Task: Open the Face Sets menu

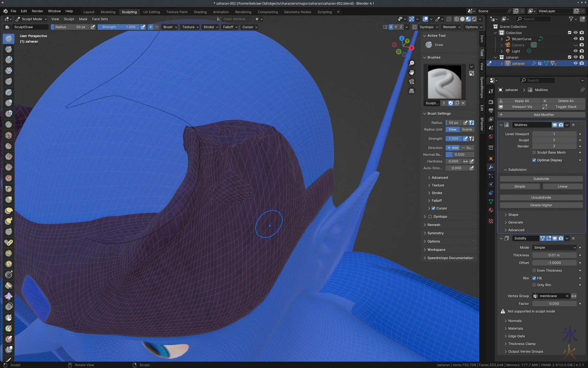Action: click(x=100, y=19)
